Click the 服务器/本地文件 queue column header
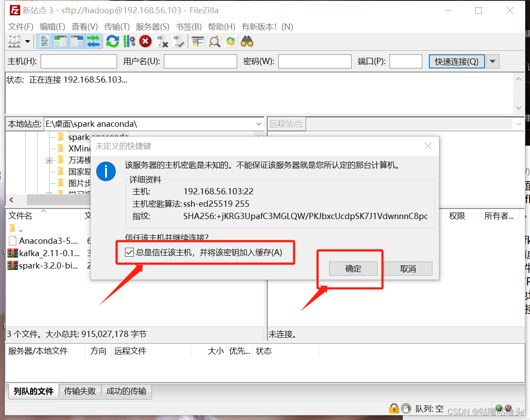530x420 pixels. coord(45,351)
